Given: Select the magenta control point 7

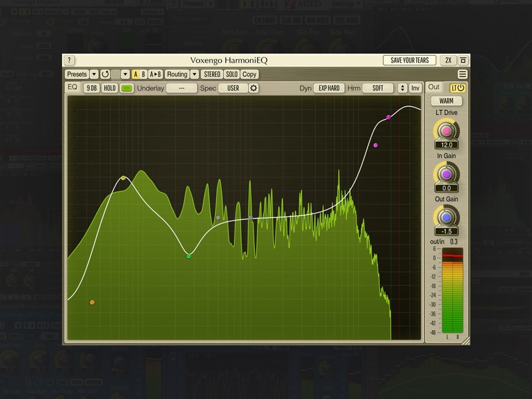Looking at the screenshot, I should point(388,117).
